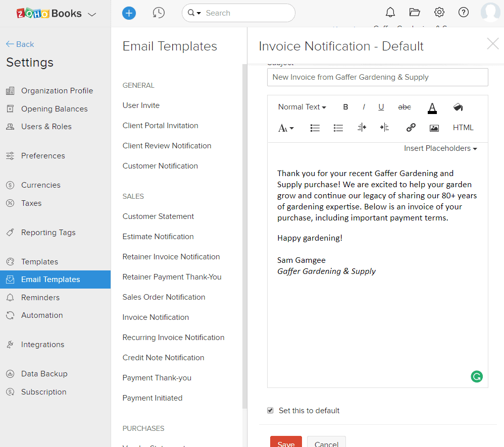Open the Normal Text style dropdown

point(302,107)
